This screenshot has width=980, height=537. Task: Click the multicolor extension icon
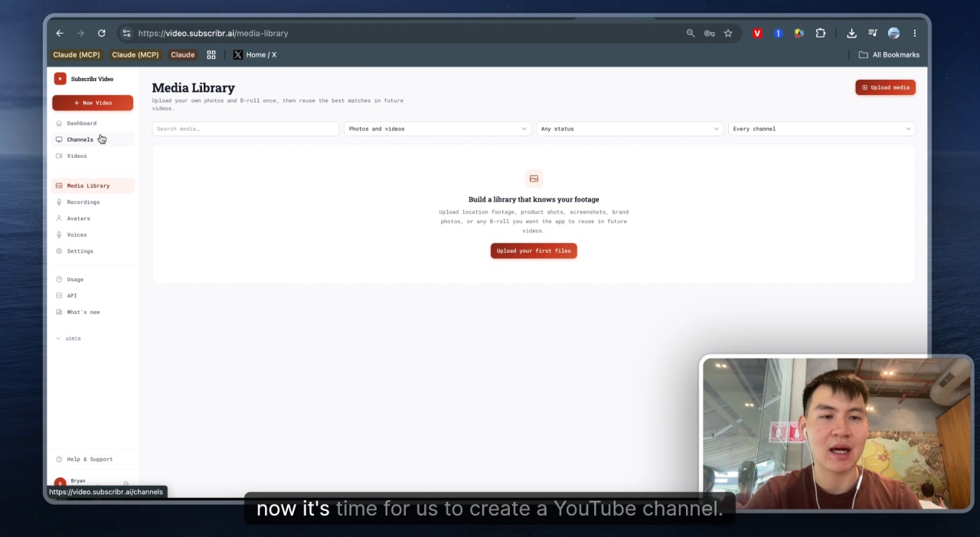point(799,34)
